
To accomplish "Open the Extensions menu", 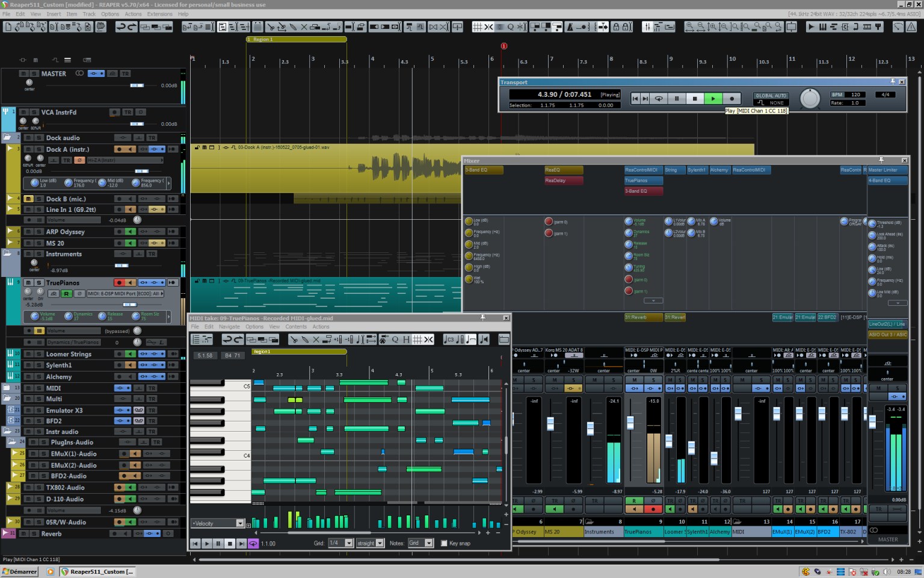I will (159, 14).
